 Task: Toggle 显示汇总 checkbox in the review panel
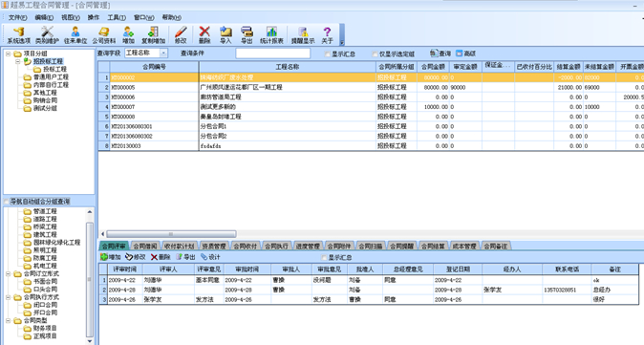pos(324,257)
